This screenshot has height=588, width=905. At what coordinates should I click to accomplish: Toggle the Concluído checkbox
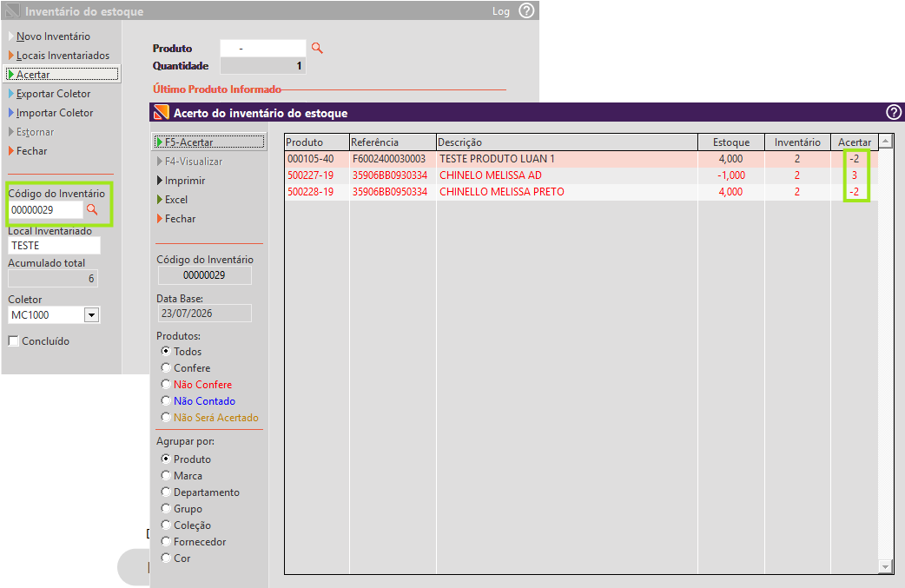[x=13, y=340]
